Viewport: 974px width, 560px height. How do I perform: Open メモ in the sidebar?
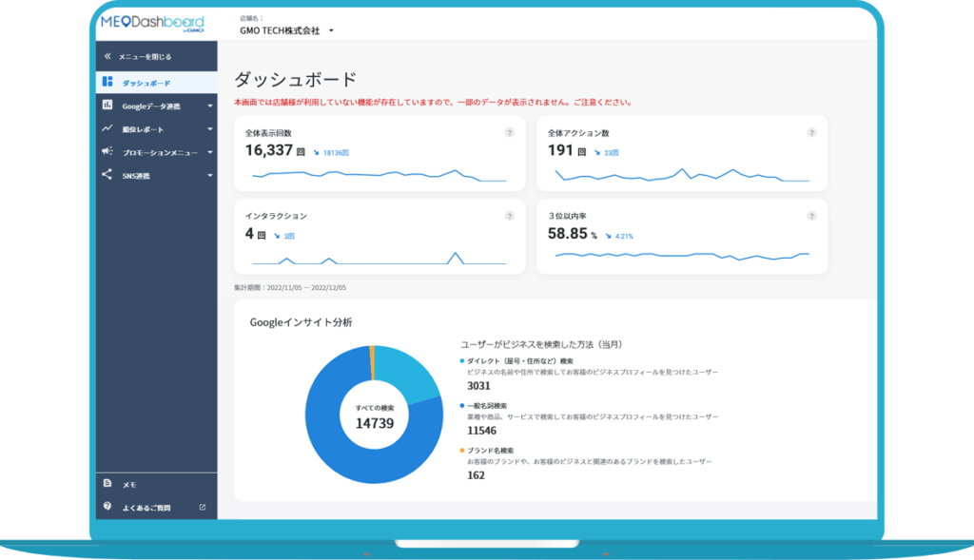[157, 484]
